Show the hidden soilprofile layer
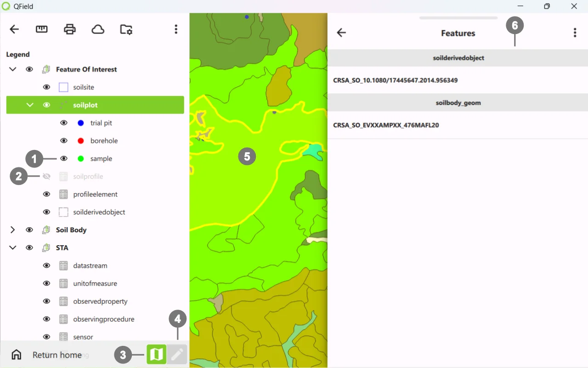This screenshot has height=368, width=588. [46, 177]
